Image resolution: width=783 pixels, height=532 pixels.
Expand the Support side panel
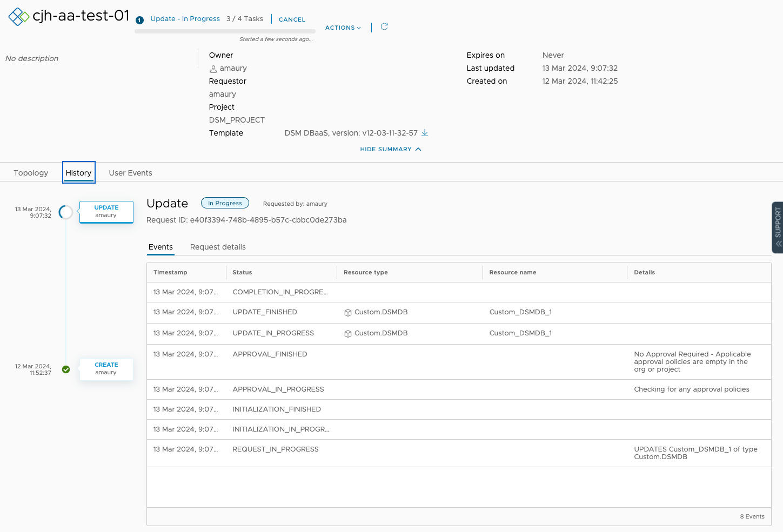[x=778, y=227]
